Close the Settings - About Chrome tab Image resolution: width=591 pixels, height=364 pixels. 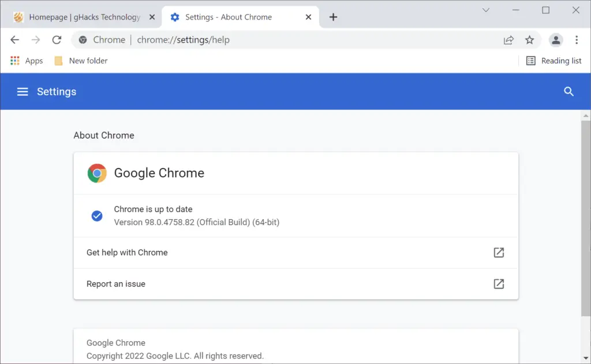[308, 17]
